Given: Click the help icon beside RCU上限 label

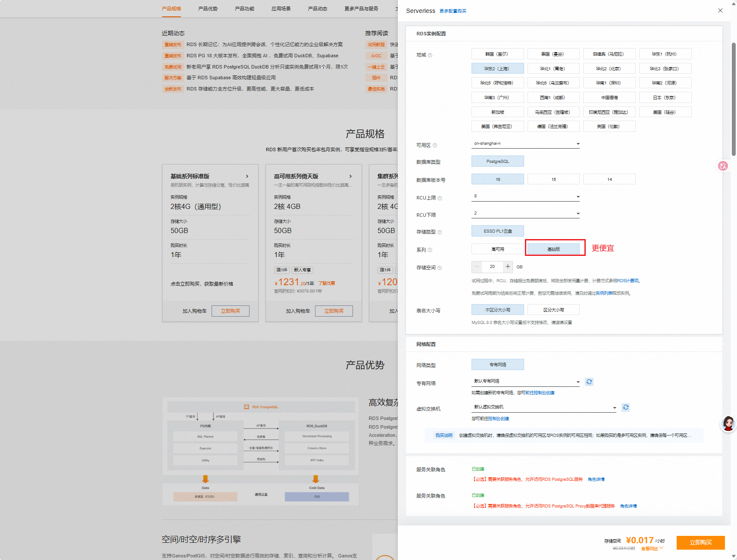Looking at the screenshot, I should point(440,198).
